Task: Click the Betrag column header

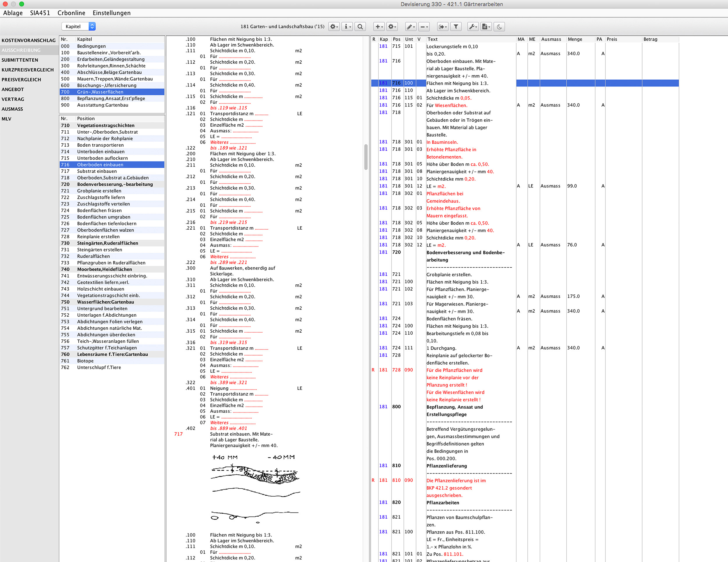Action: click(660, 39)
